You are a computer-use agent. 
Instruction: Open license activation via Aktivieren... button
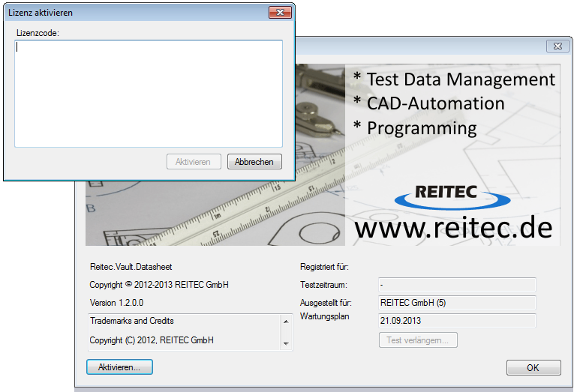(x=119, y=367)
